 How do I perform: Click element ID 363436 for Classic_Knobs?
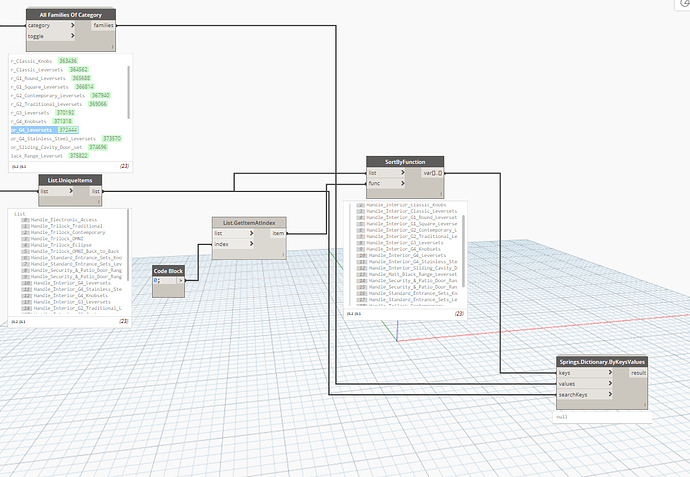pyautogui.click(x=68, y=61)
